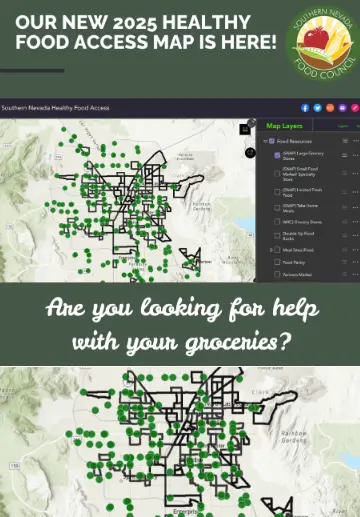Click the Food Pantry layer name
Image resolution: width=360 pixels, height=517 pixels.
pos(294,262)
